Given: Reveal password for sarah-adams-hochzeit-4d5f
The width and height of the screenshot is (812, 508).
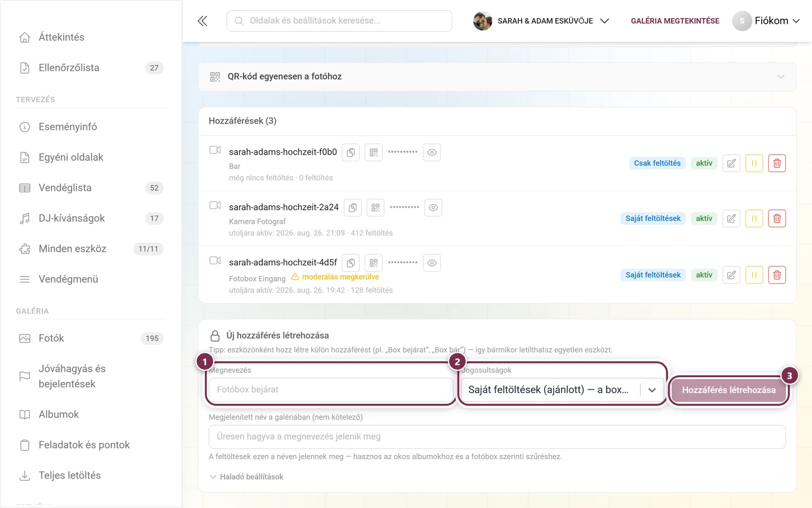Looking at the screenshot, I should (x=432, y=263).
